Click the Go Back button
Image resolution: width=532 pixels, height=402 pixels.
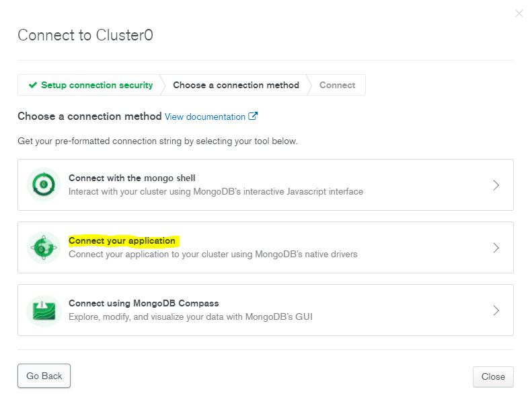point(44,376)
